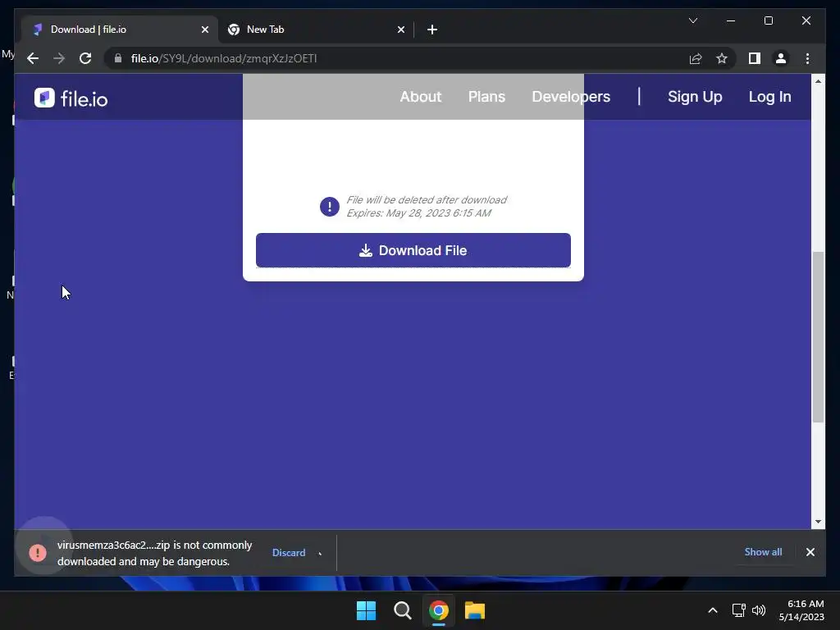Screen dimensions: 840x630
Task: Click the 'File will be deleted after download' text
Action: pyautogui.click(x=427, y=200)
